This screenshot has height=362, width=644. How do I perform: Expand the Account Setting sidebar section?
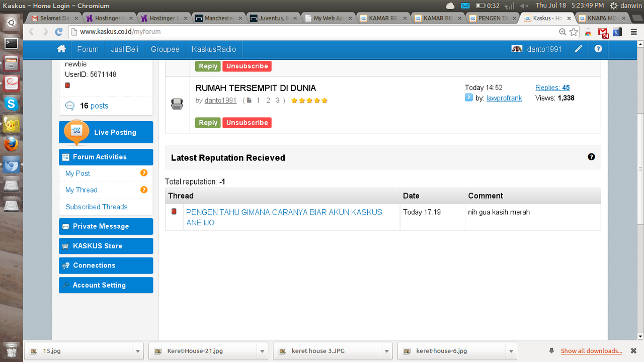(106, 285)
